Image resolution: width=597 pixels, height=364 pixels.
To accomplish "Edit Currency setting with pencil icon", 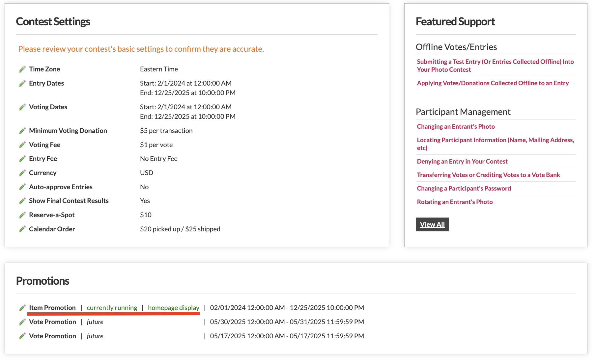I will pos(22,173).
